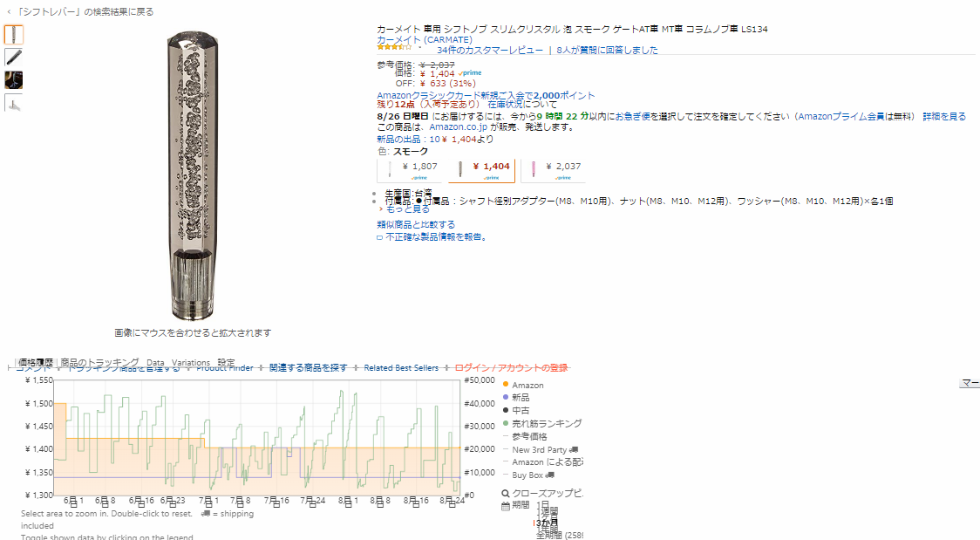Click the magnifier クローズアップ icon

click(506, 493)
